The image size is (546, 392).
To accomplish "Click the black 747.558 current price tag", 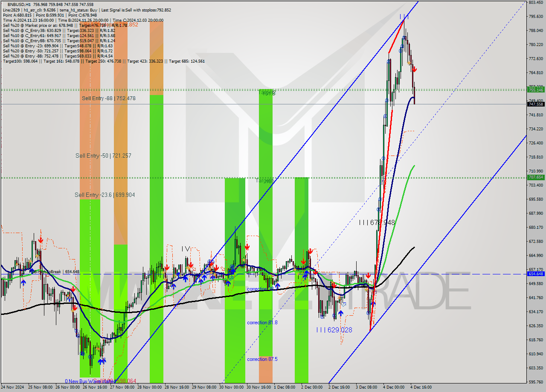I will pyautogui.click(x=536, y=104).
